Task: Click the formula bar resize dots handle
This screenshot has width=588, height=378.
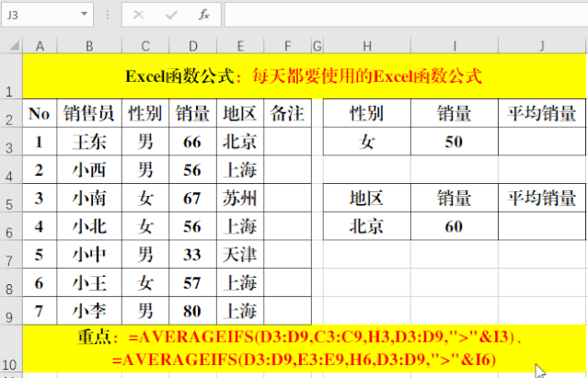Action: (108, 15)
